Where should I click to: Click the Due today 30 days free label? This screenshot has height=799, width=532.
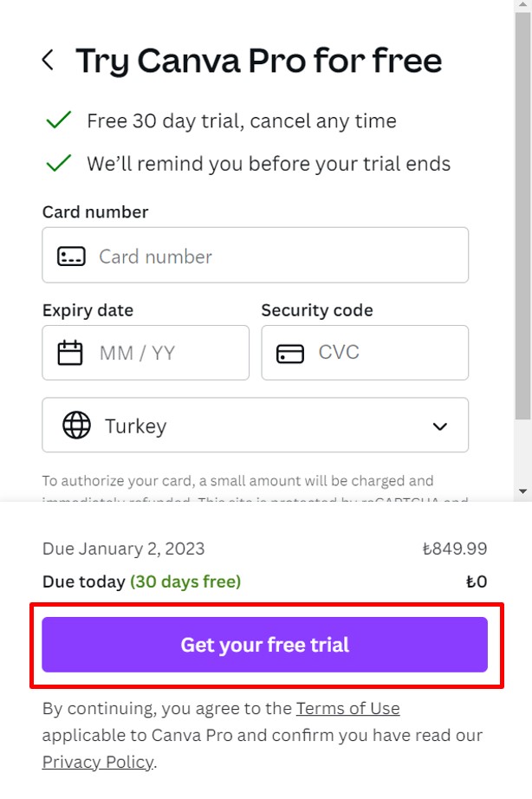pos(143,581)
